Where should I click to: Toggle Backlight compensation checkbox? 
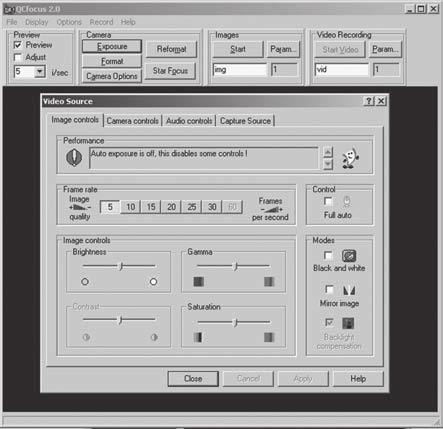tap(329, 322)
